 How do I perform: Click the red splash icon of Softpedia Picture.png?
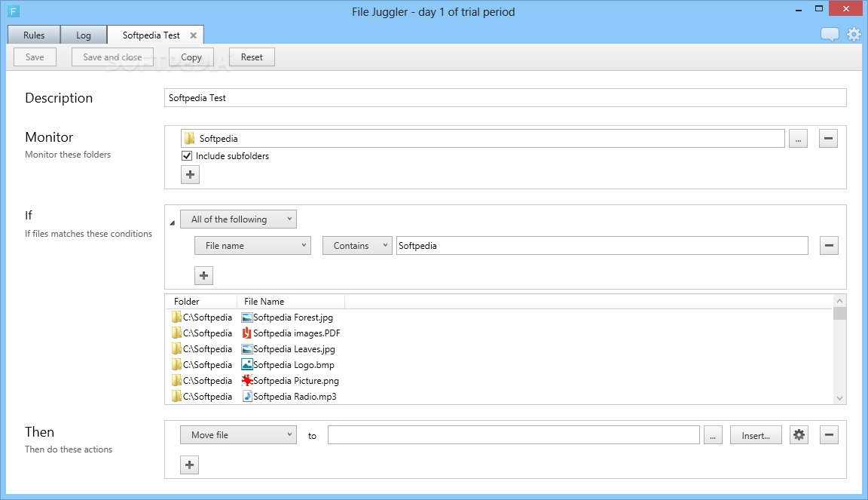247,381
